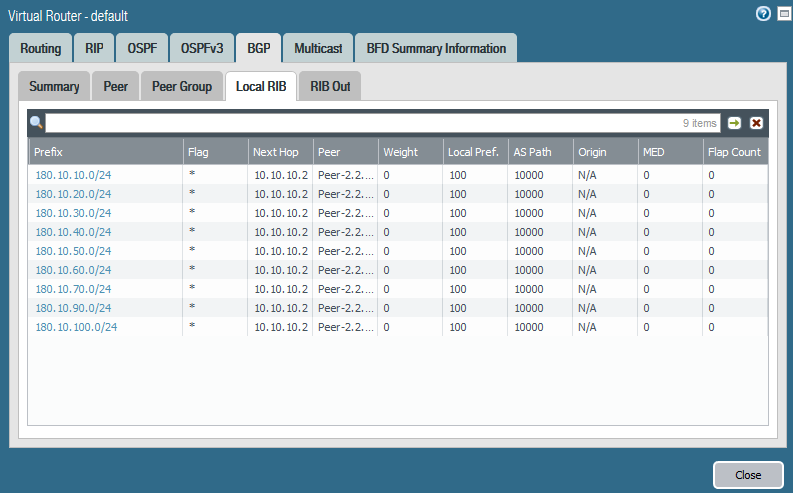Click prefix 180.10.50.0/24 link
This screenshot has width=793, height=493.
pos(73,251)
